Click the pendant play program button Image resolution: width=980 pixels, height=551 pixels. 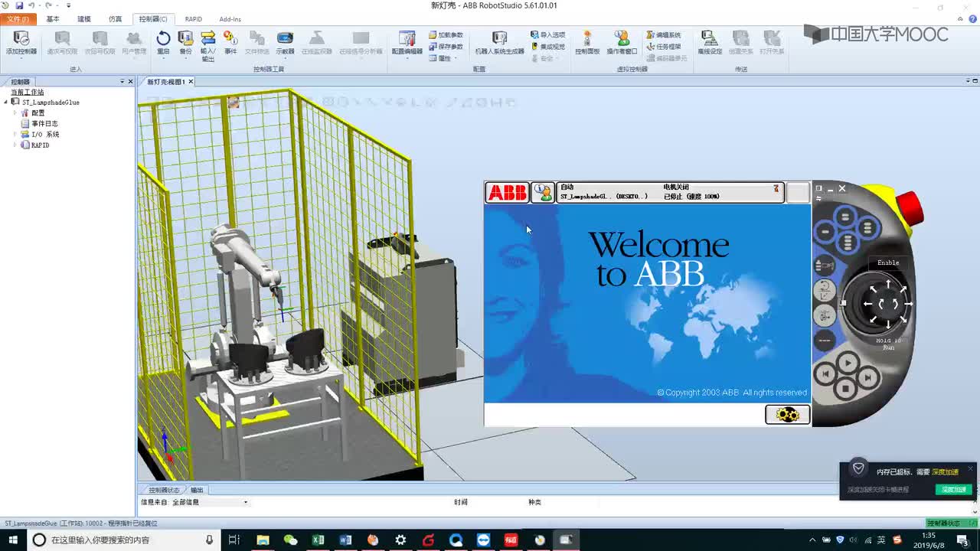(x=847, y=362)
